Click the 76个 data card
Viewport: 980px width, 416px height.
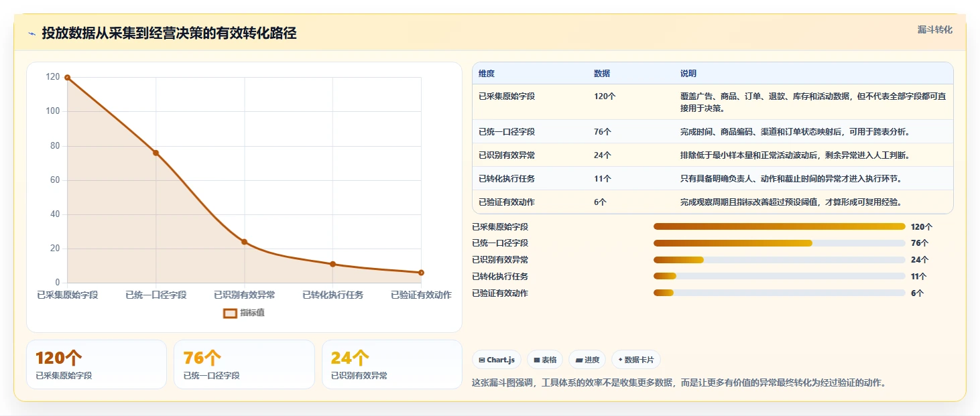(244, 364)
